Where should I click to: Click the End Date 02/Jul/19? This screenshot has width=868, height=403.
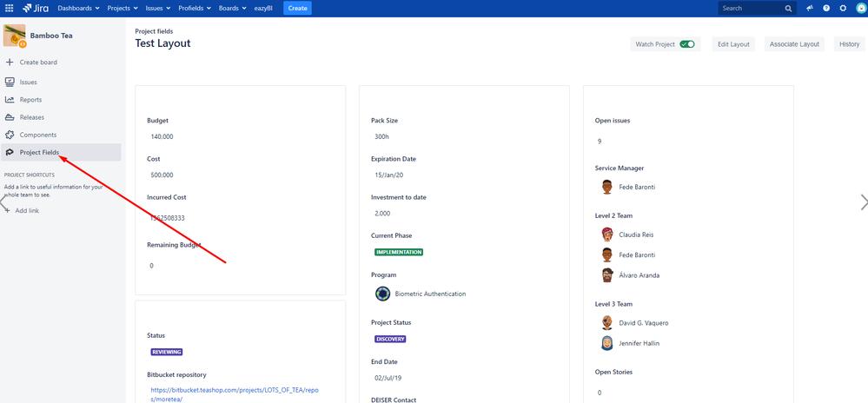[x=388, y=378]
